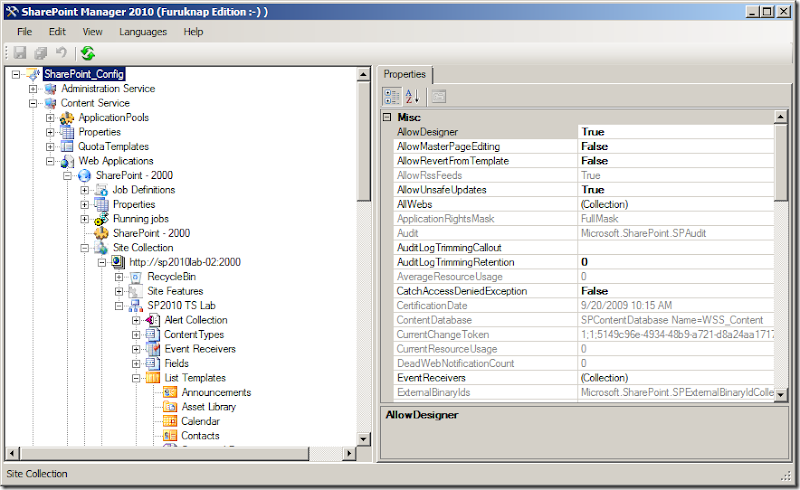Click the tree vertical scrollbar thumb
This screenshot has width=800, height=490.
(x=364, y=141)
